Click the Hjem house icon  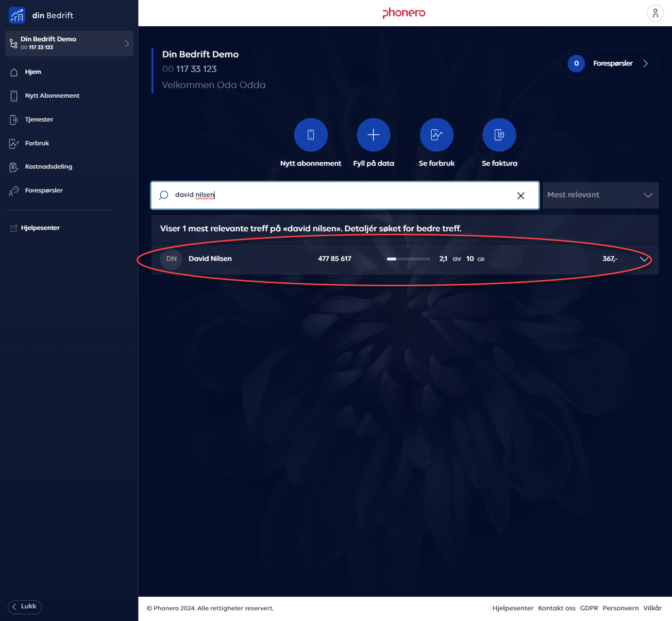click(x=14, y=72)
